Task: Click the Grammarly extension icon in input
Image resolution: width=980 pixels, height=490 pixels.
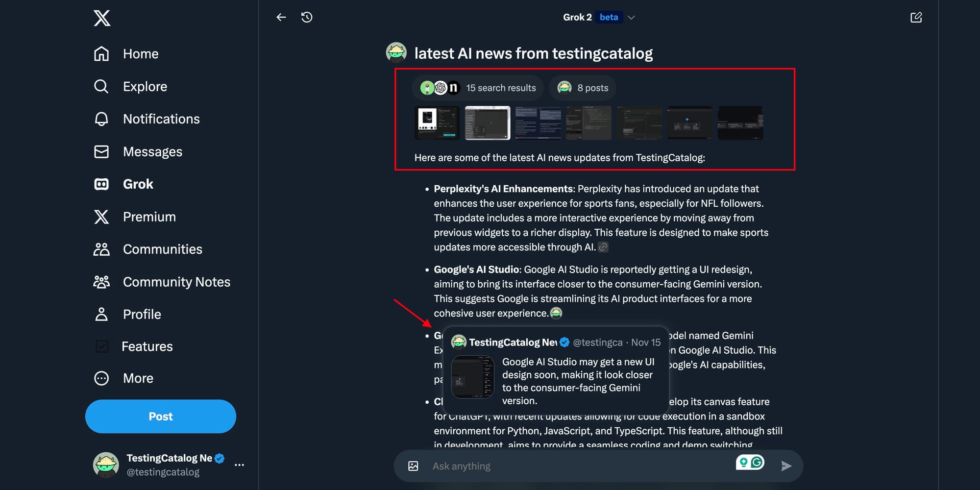Action: point(750,462)
